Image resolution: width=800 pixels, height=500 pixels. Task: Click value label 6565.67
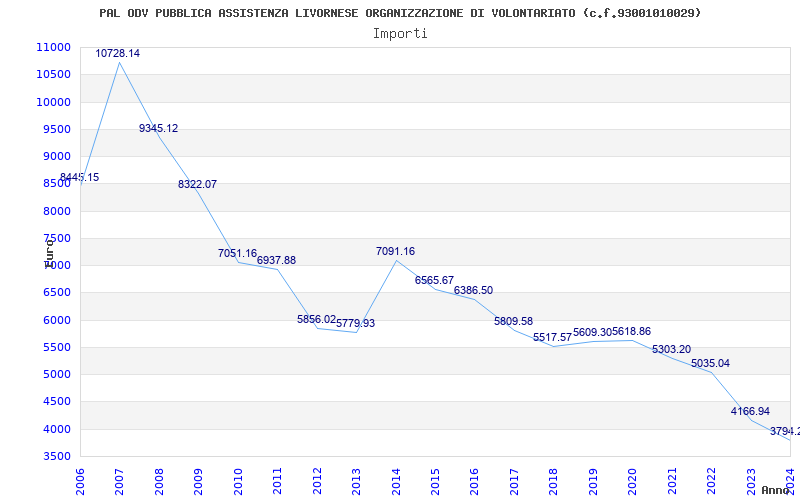(434, 280)
